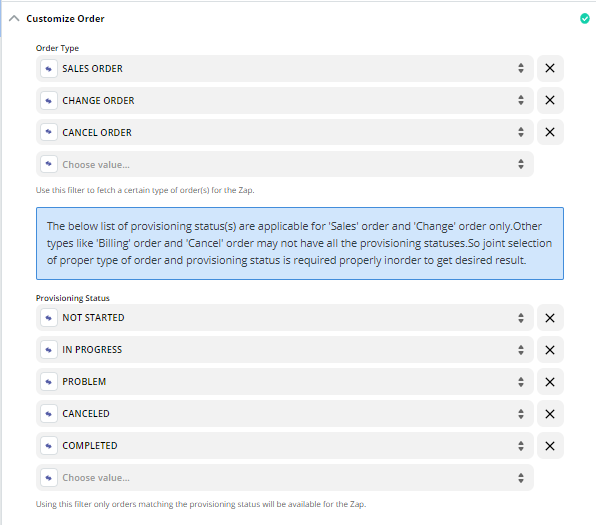The height and width of the screenshot is (525, 596).
Task: Open the SALES ORDER dropdown
Action: (285, 68)
